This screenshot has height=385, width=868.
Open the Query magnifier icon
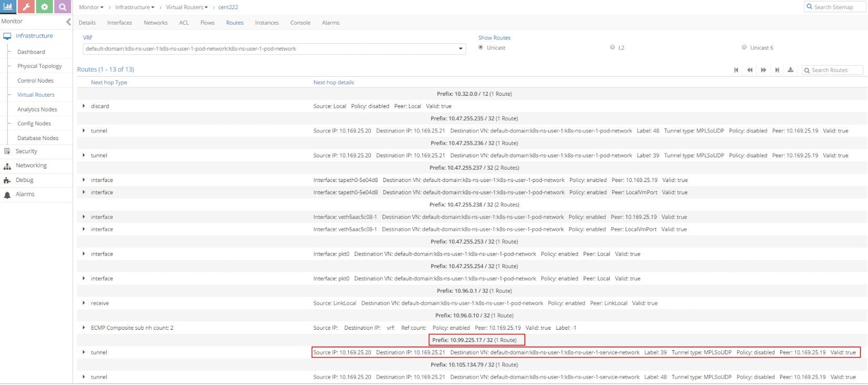coord(62,7)
